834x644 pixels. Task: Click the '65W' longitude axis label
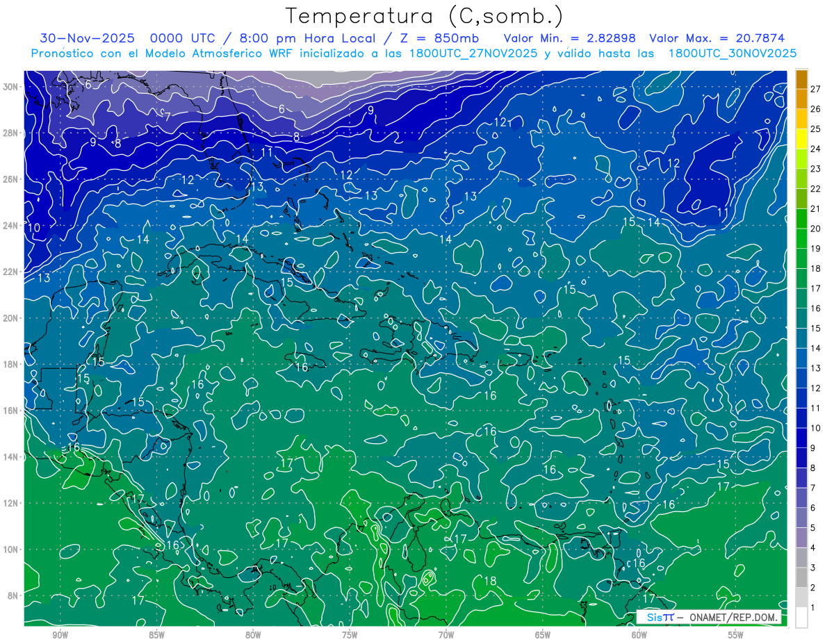point(543,635)
